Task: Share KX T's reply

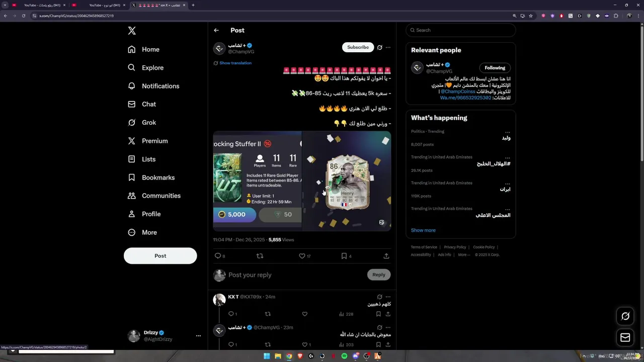Action: (388, 314)
